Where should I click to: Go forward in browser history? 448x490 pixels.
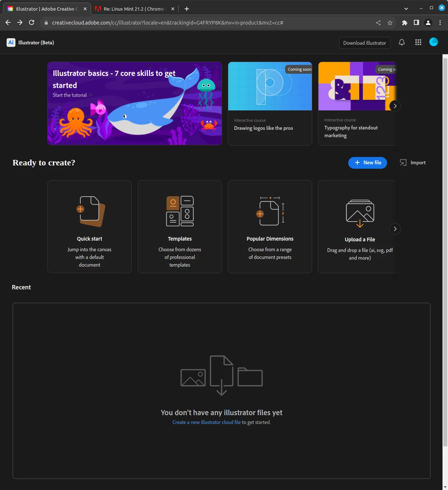tap(20, 23)
